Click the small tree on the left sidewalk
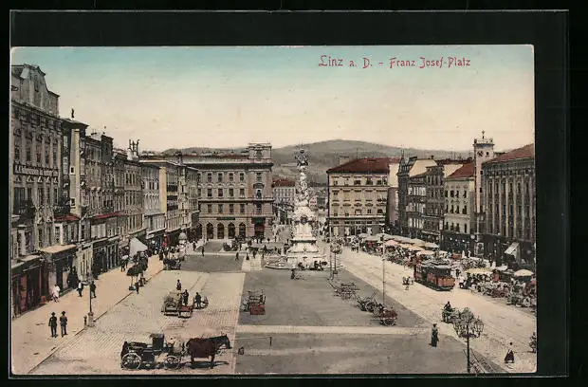The height and width of the screenshot is (387, 588). (x=133, y=271)
